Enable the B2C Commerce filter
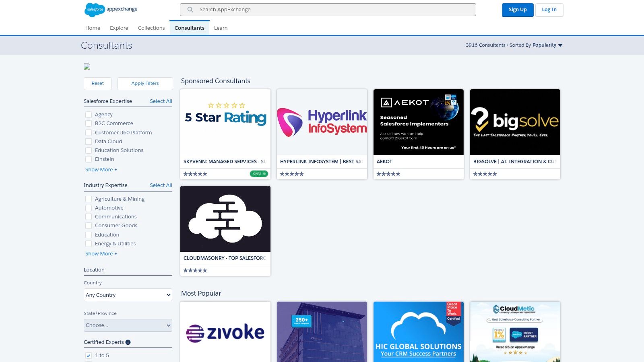The height and width of the screenshot is (362, 644). click(89, 123)
